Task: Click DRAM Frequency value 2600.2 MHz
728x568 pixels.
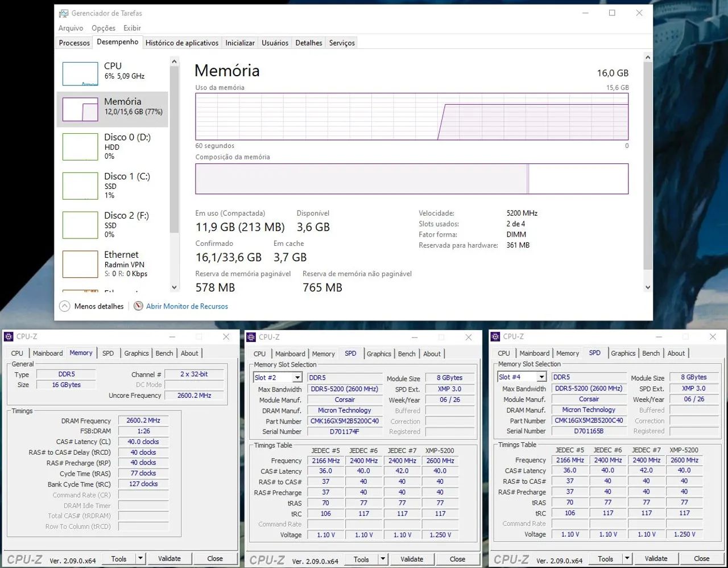Action: (x=143, y=421)
